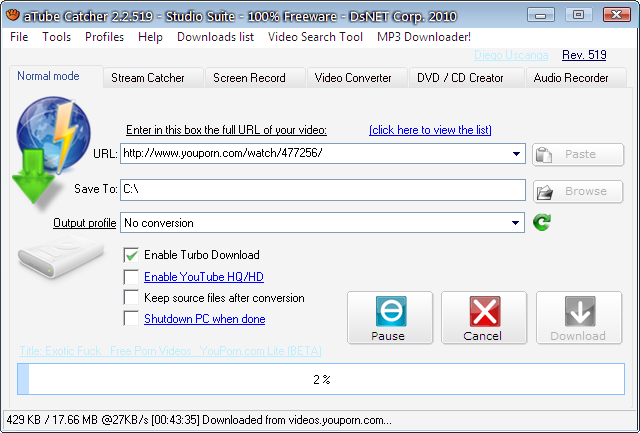Open the Help menu

click(150, 37)
